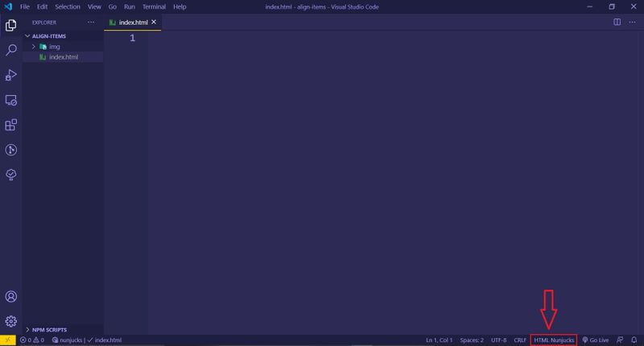Open the Explorer view icon

[x=11, y=25]
